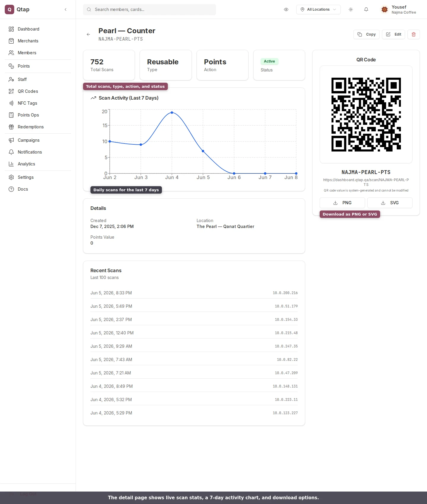This screenshot has width=427, height=504.
Task: Select scan row Jun 5, 2026, 8:33 PM
Action: (x=194, y=293)
